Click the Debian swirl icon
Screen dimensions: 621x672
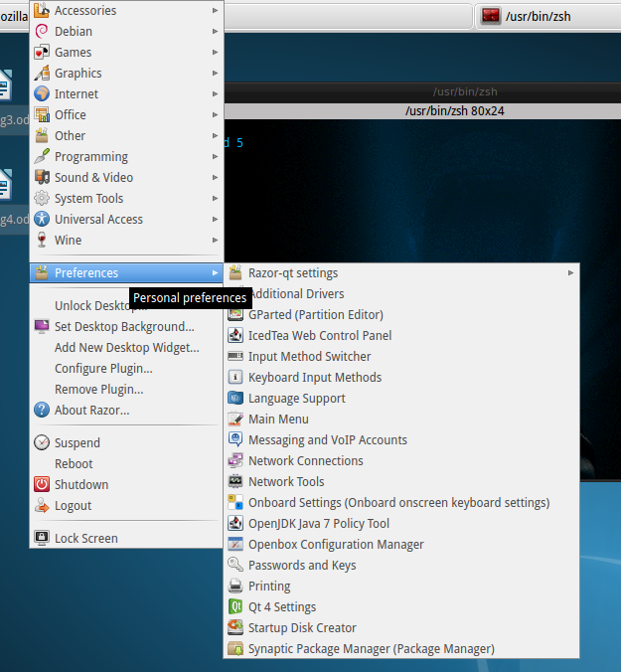point(42,31)
